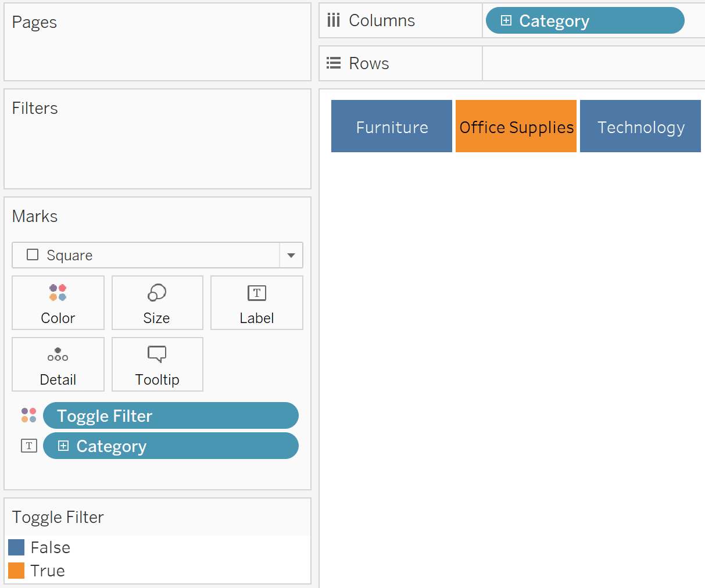This screenshot has width=705, height=588.
Task: Click the Color card dots icon
Action: pyautogui.click(x=58, y=292)
